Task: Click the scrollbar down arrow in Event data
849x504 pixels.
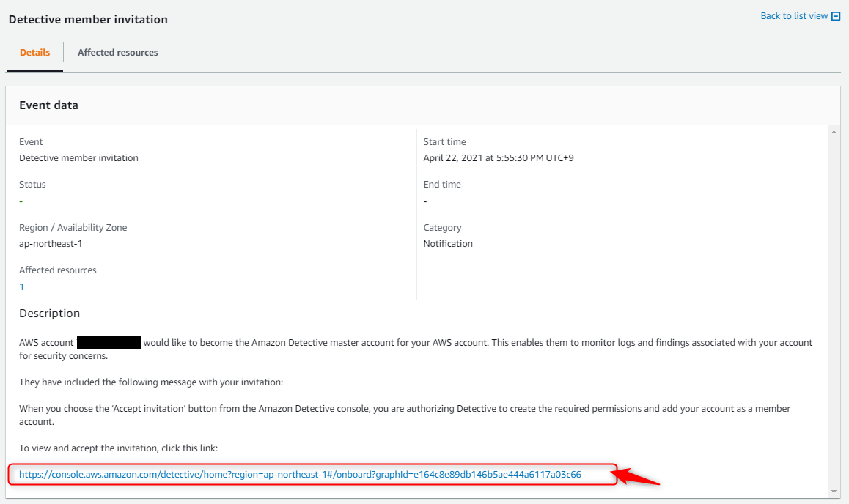Action: click(833, 491)
